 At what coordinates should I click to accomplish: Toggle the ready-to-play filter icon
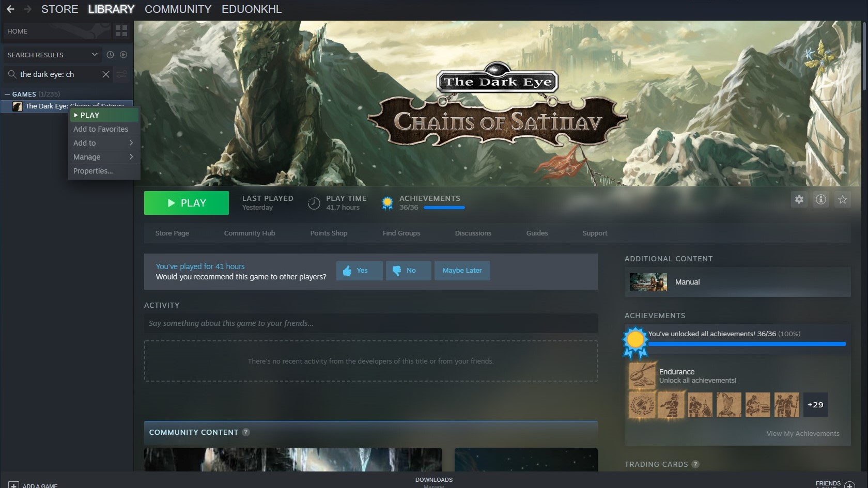pos(123,55)
